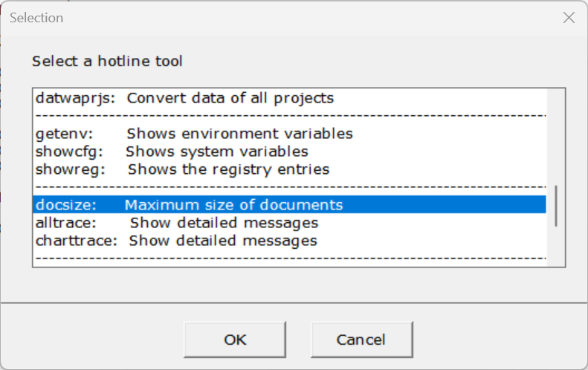Select 'getenv: Shows environment variables' entry
Viewport: 588px width, 370px height.
click(x=289, y=134)
